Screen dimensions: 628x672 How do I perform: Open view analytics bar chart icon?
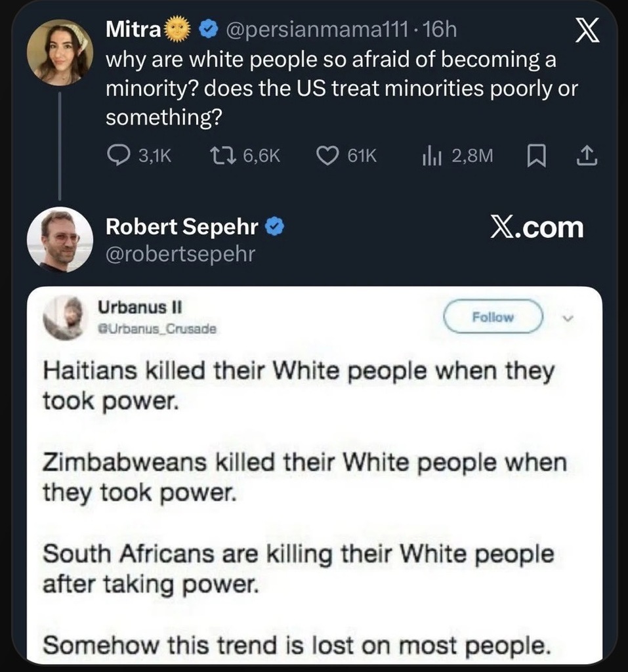pos(430,155)
